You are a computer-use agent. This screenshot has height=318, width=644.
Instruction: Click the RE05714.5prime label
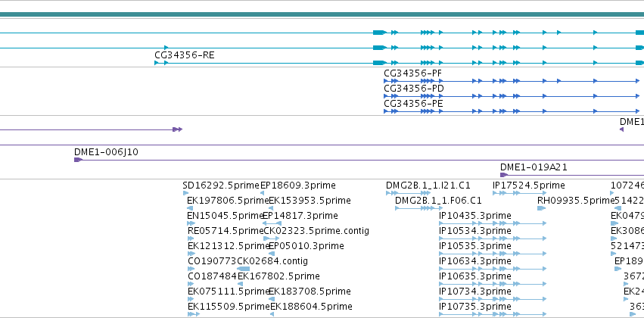click(226, 231)
